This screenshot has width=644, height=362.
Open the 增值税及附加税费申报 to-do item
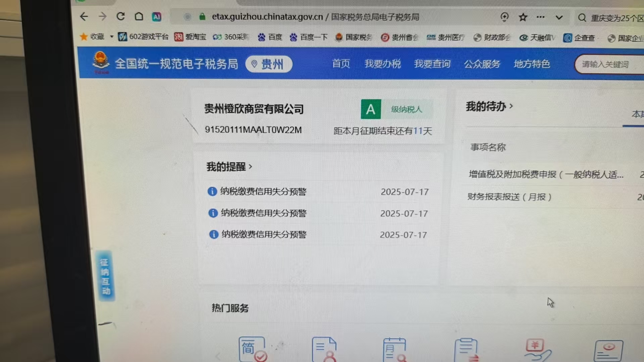pos(546,174)
